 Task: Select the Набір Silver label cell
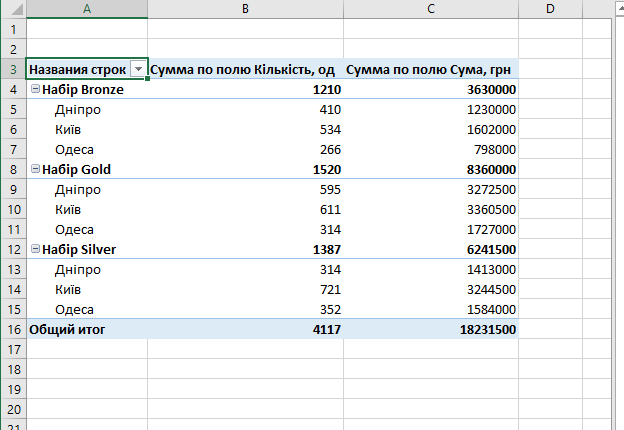tap(87, 249)
